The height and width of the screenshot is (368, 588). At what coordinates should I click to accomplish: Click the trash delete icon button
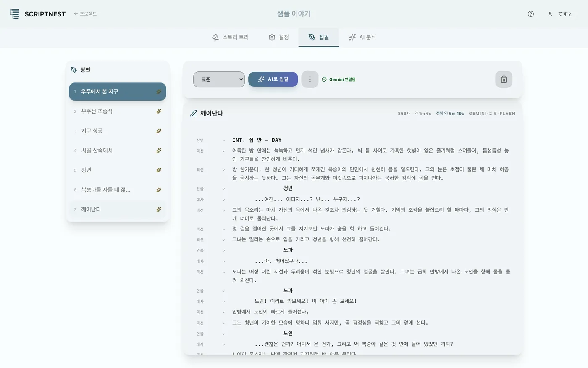[504, 79]
